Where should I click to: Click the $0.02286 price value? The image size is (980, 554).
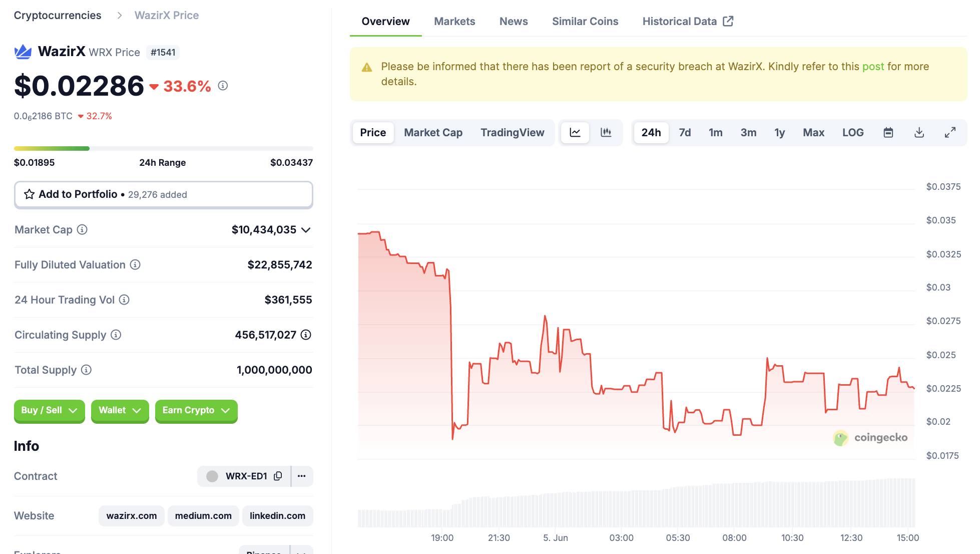(79, 86)
